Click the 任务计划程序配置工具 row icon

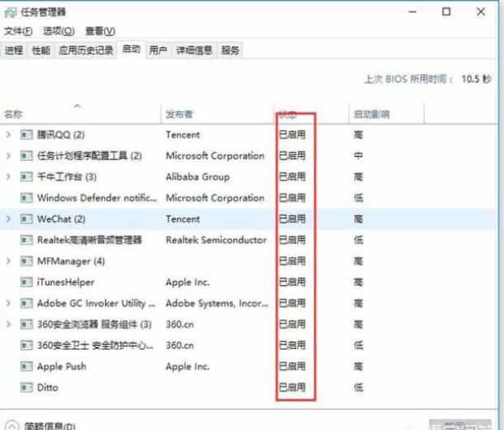click(x=26, y=156)
